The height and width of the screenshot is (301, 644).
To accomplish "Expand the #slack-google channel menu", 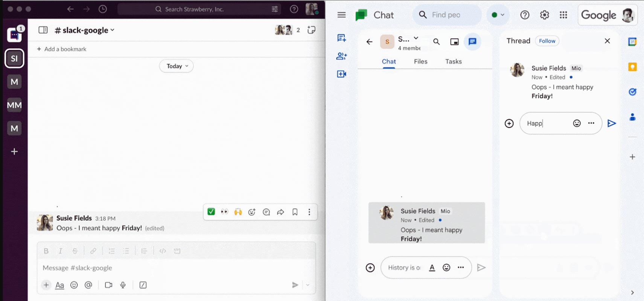I will coord(85,30).
